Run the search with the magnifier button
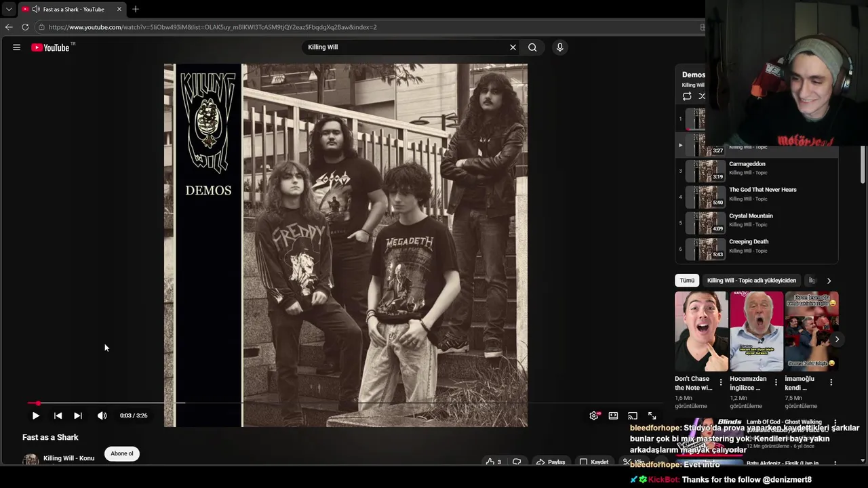The width and height of the screenshot is (868, 488). 532,47
